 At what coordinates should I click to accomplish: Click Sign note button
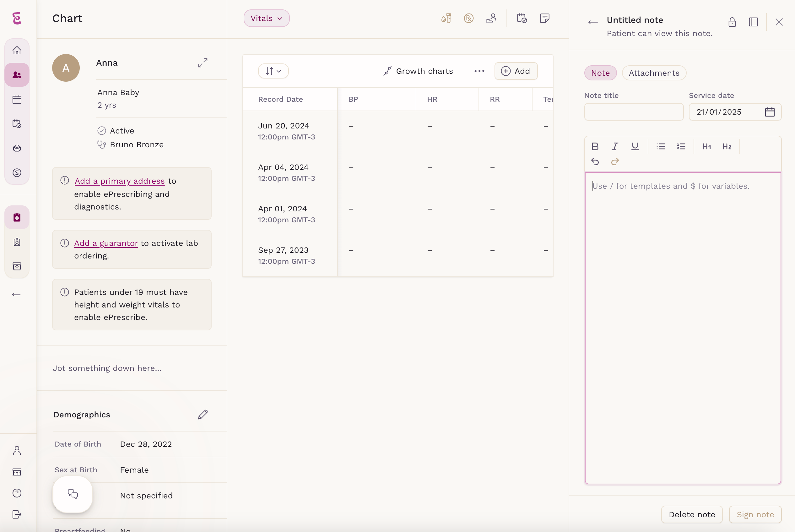point(755,514)
